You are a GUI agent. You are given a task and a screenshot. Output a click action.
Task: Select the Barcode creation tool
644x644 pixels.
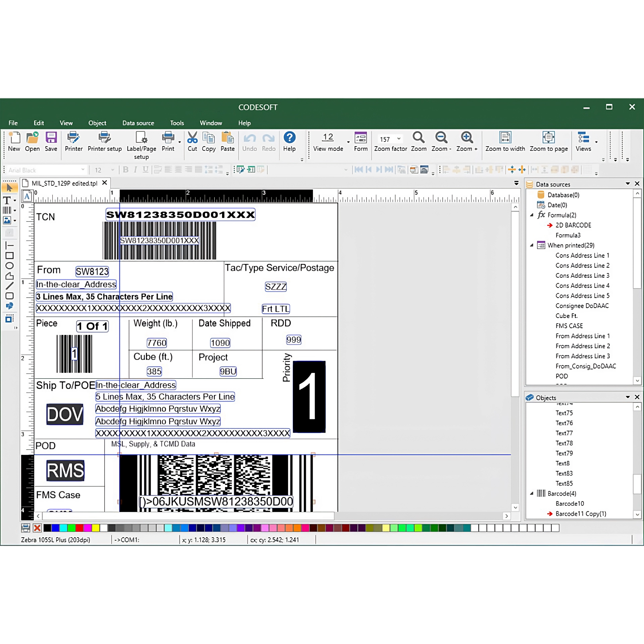[x=7, y=210]
